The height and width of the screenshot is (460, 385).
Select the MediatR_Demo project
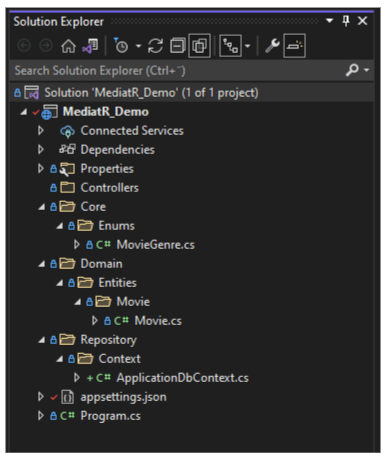pos(106,112)
